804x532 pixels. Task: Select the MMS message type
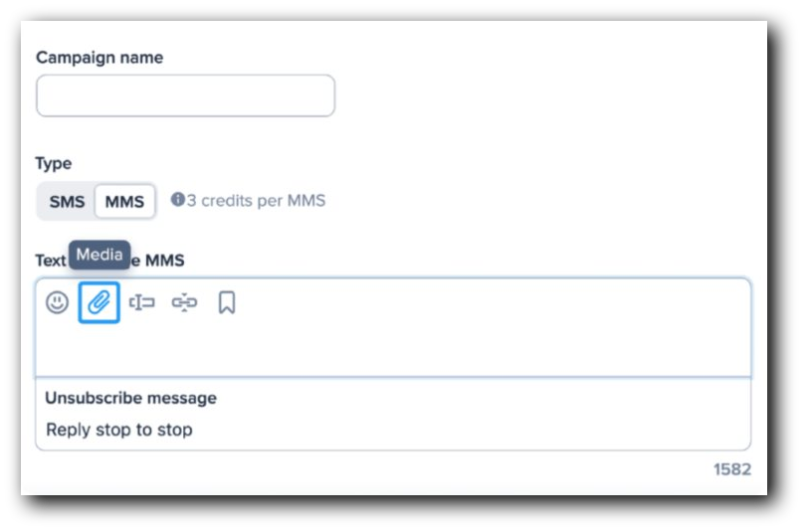pyautogui.click(x=124, y=202)
